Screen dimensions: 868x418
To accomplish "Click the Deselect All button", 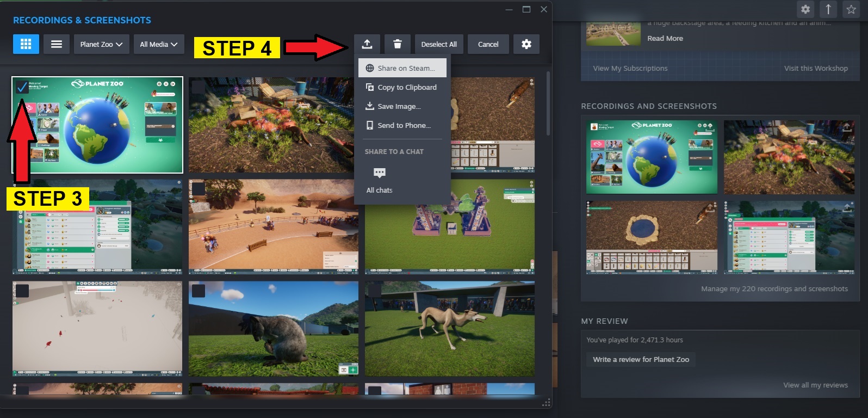I will click(439, 44).
